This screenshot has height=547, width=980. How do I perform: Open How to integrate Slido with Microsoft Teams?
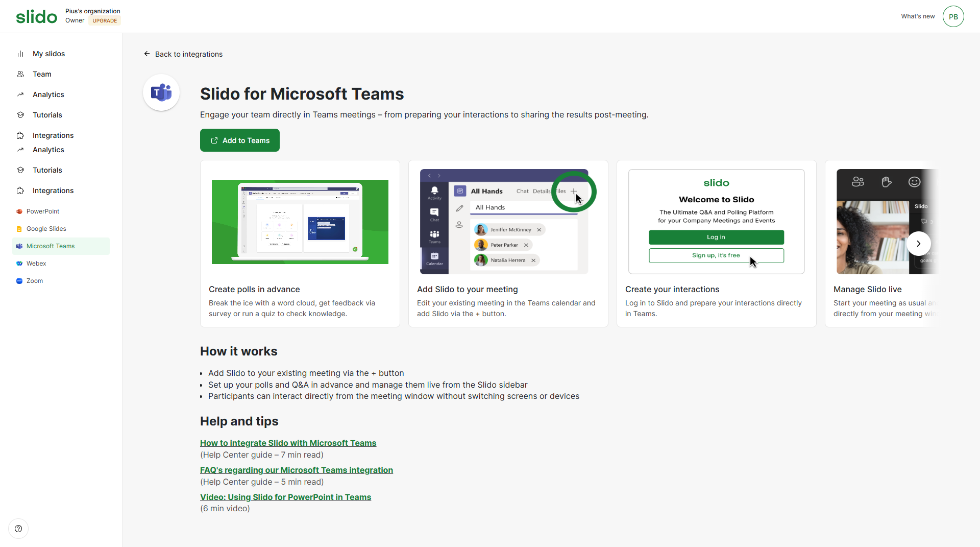click(288, 443)
